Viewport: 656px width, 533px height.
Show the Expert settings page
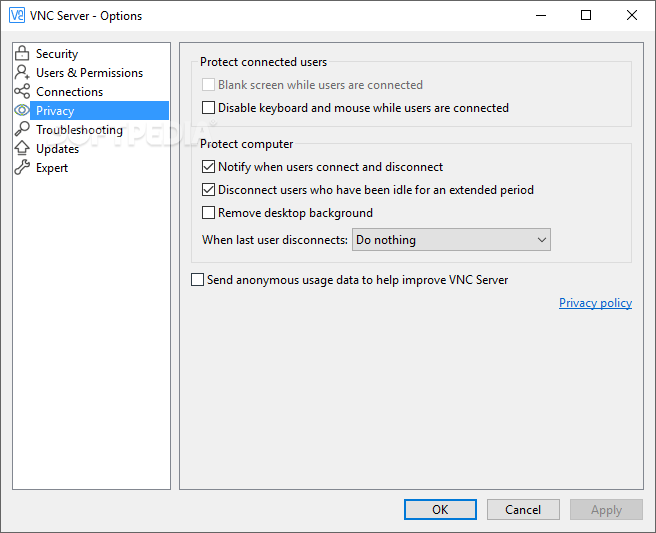pos(52,168)
